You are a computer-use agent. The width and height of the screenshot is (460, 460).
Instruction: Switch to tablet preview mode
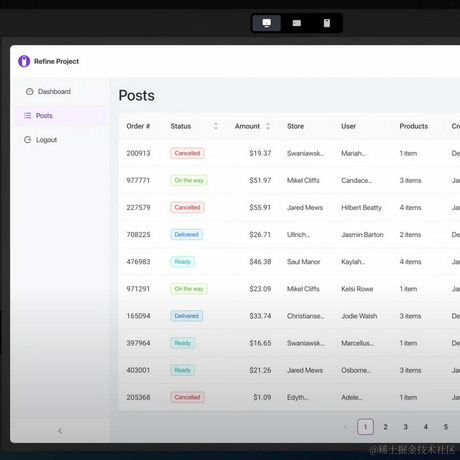click(297, 23)
